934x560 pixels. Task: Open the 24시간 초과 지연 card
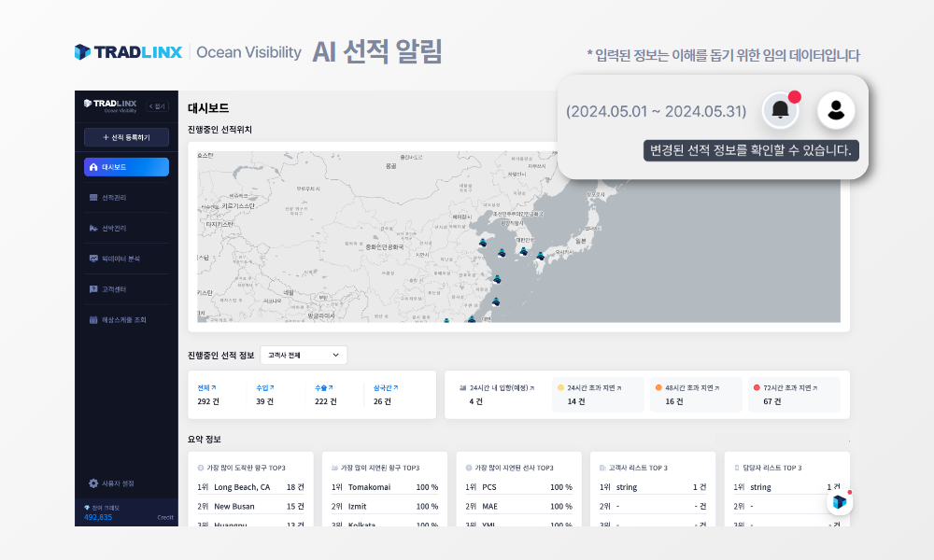(x=598, y=395)
